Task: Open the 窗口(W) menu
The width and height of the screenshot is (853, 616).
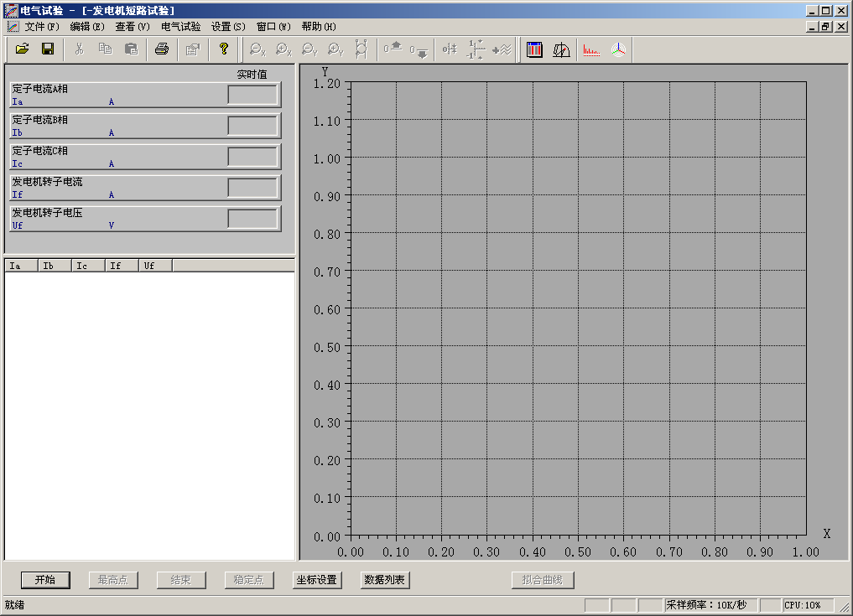Action: coord(273,27)
